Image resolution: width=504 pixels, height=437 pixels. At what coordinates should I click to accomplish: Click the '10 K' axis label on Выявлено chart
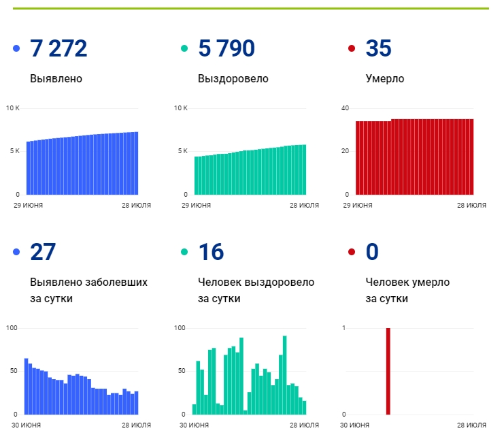click(x=13, y=108)
